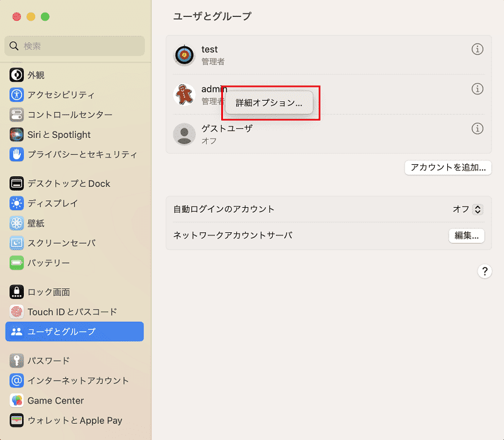Screen dimensions: 504x440
Task: Close the window with red button
Action: coord(17,17)
